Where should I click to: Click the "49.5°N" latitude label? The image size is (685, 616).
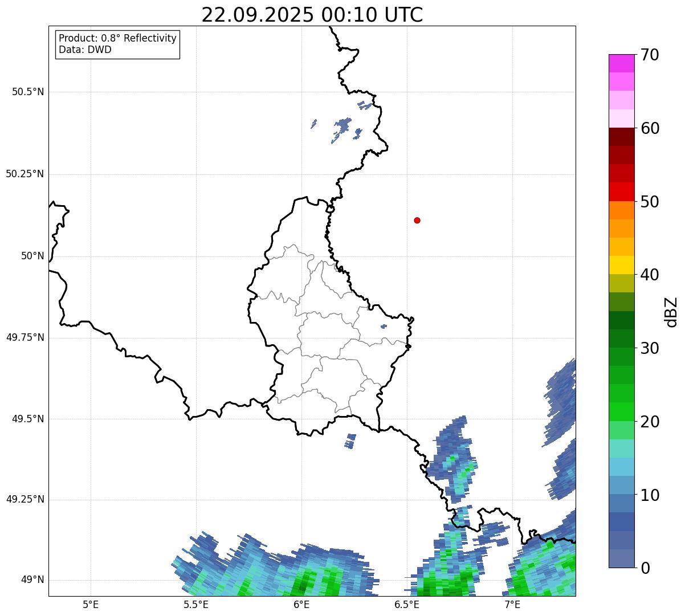click(x=28, y=419)
